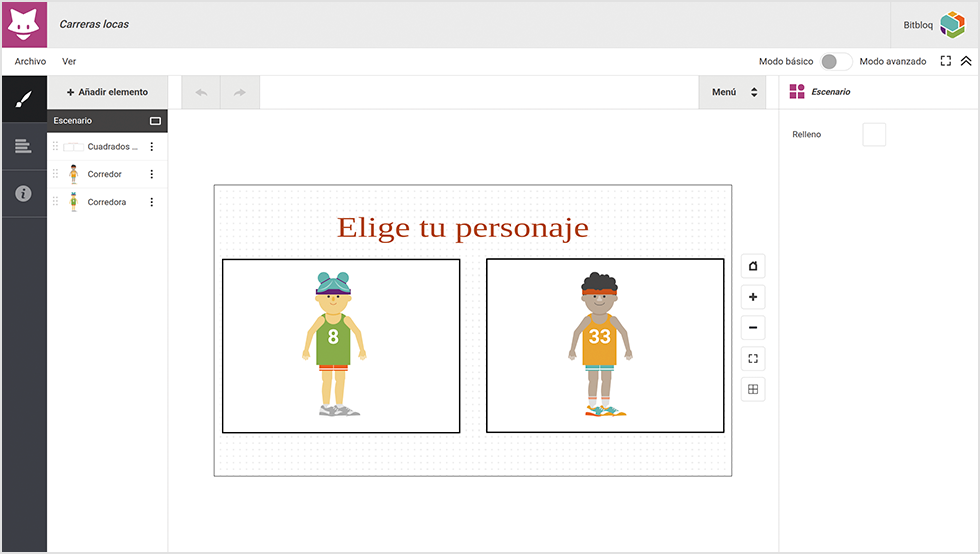Image resolution: width=980 pixels, height=554 pixels.
Task: Click Añadir elemento button
Action: pyautogui.click(x=108, y=93)
